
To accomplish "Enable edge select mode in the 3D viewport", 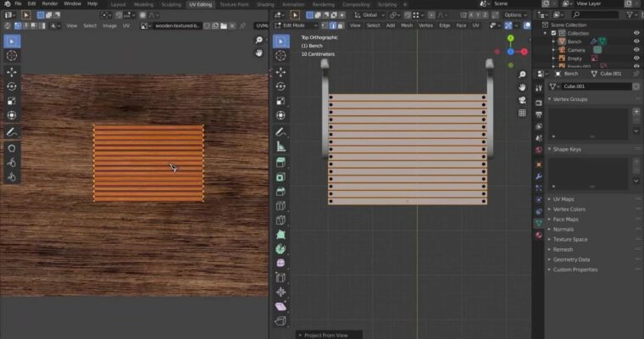I will click(333, 25).
